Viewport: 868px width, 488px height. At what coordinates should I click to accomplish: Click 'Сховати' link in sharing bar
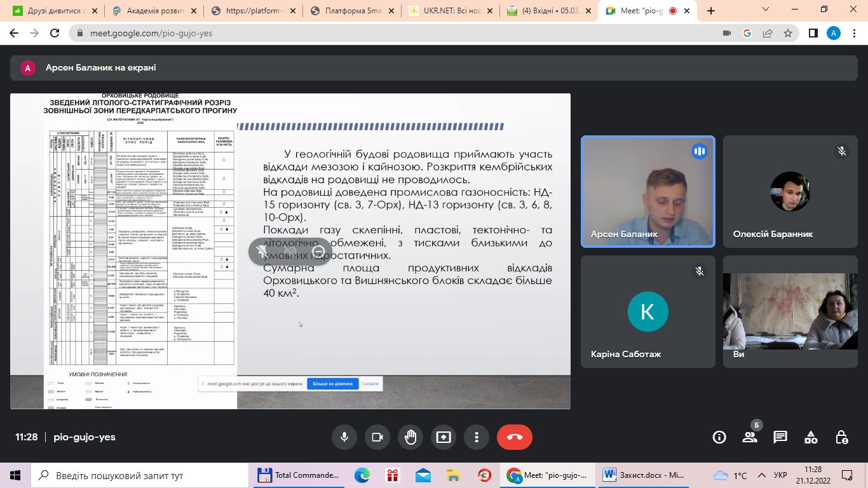(370, 384)
